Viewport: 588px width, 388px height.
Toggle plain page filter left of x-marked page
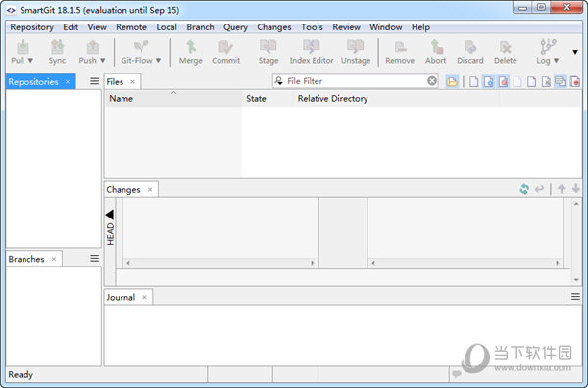(x=531, y=81)
